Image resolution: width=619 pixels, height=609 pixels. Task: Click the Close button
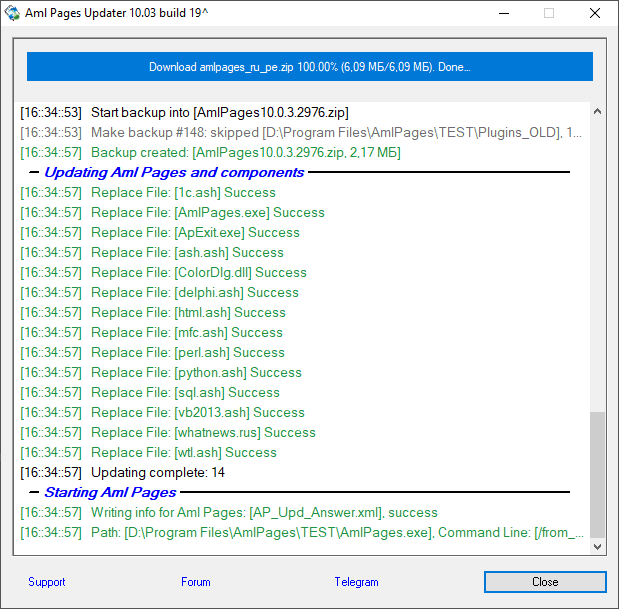[x=545, y=582]
